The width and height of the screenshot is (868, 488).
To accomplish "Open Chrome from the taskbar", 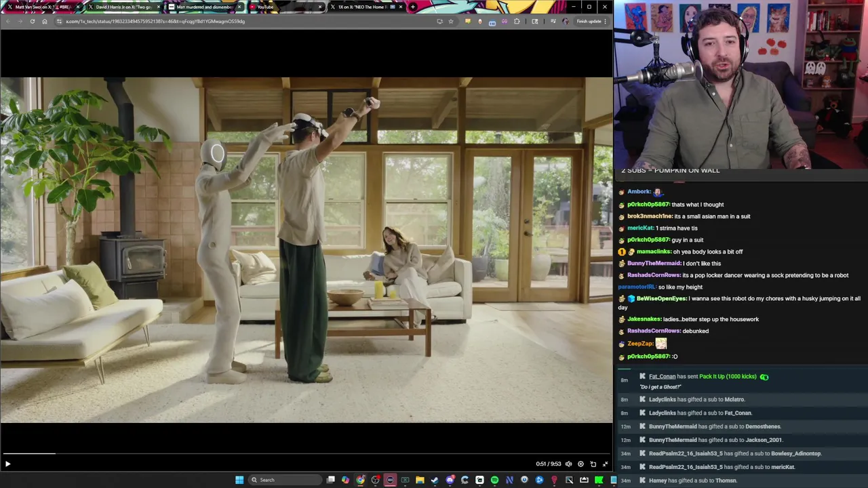I will pyautogui.click(x=360, y=480).
